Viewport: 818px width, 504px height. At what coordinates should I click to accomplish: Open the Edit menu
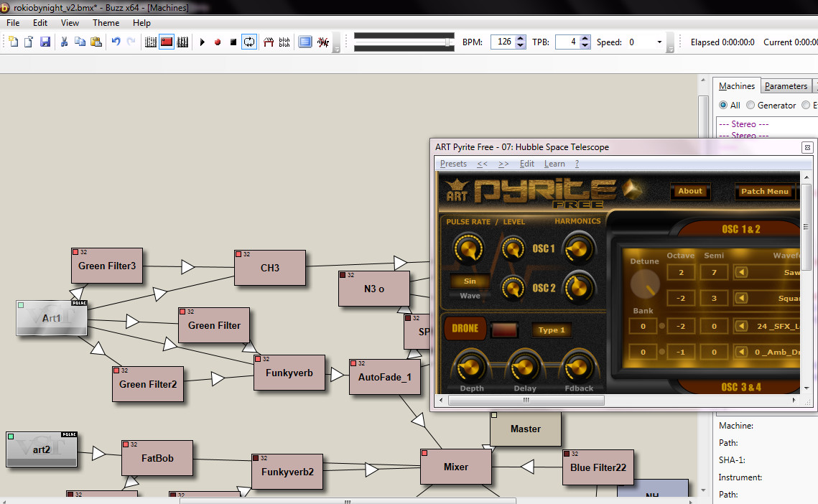click(x=40, y=23)
